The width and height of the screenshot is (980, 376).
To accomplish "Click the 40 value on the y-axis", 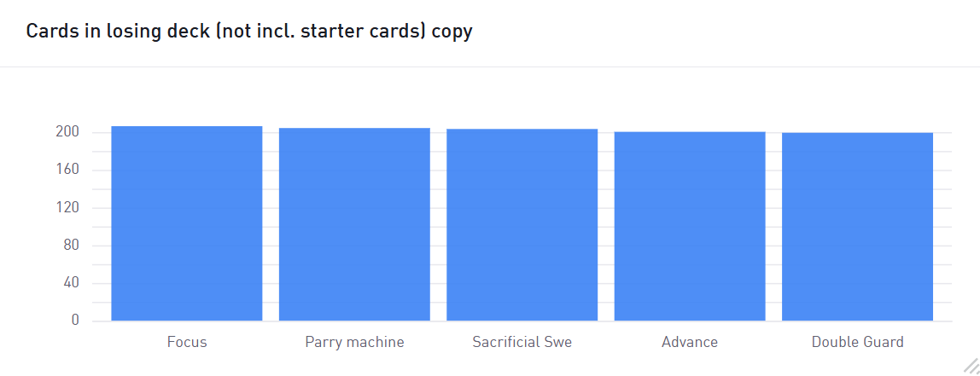I will click(x=71, y=283).
